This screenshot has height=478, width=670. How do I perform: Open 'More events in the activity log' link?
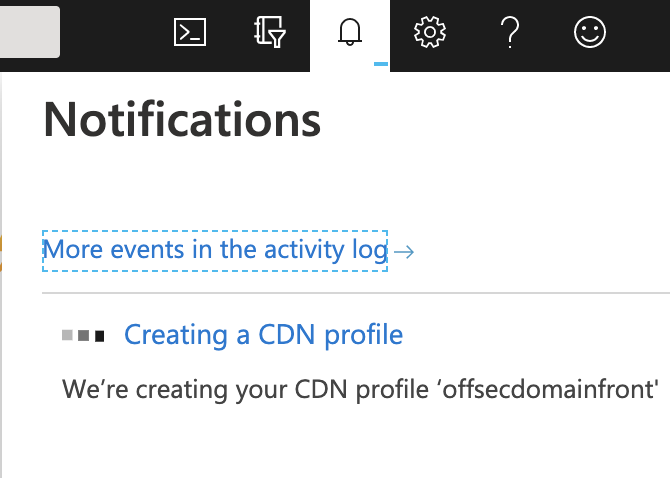[x=215, y=250]
